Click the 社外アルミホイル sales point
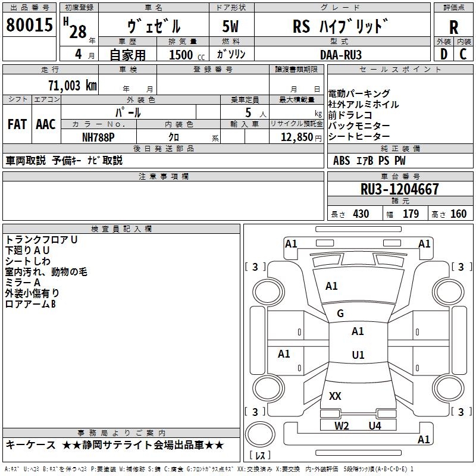Viewport: 476px width, 476px height. (x=364, y=105)
